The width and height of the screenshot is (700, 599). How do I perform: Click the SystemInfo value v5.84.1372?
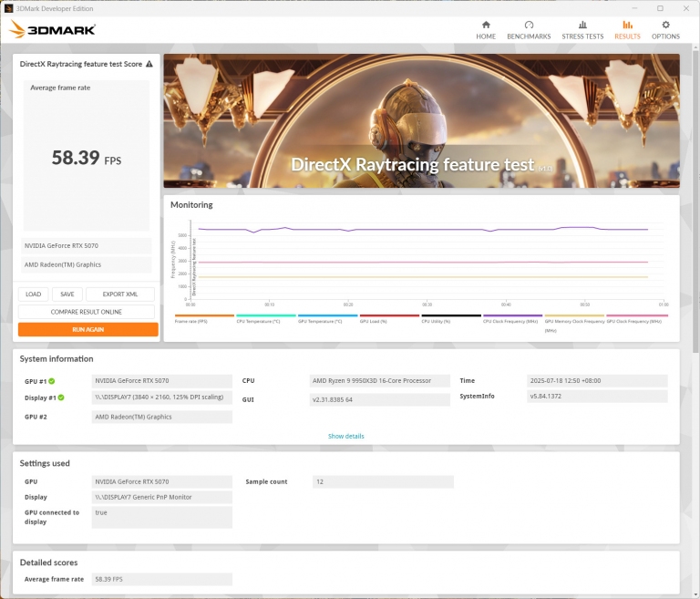tap(597, 397)
